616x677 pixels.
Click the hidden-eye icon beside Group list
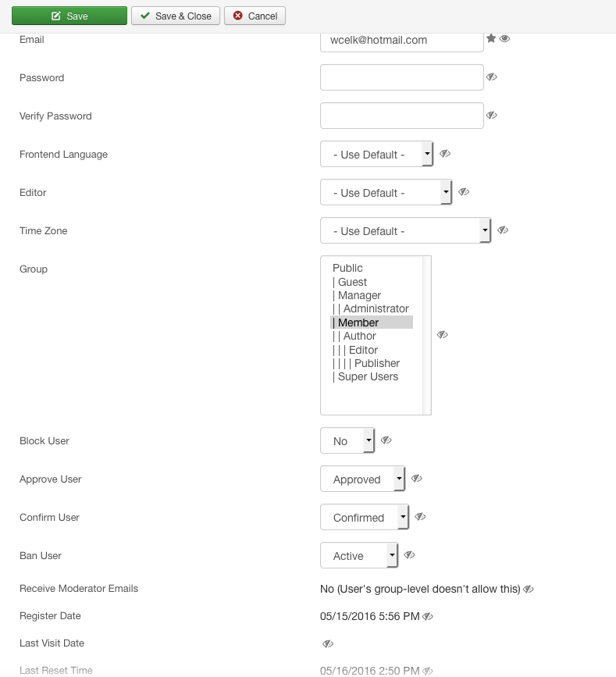point(443,335)
